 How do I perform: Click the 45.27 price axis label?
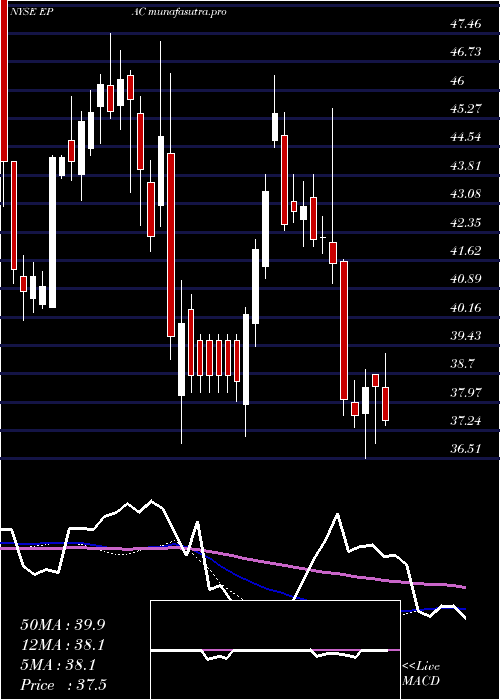(466, 109)
